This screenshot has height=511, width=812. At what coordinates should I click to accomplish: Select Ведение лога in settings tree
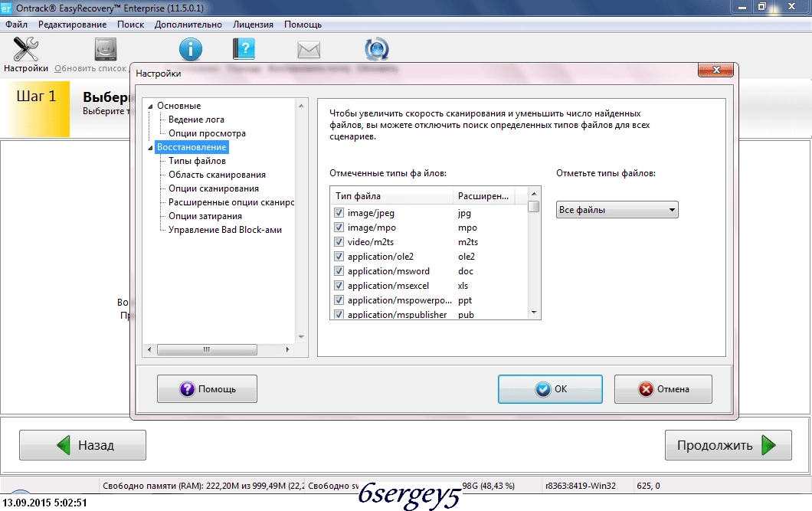(x=196, y=120)
